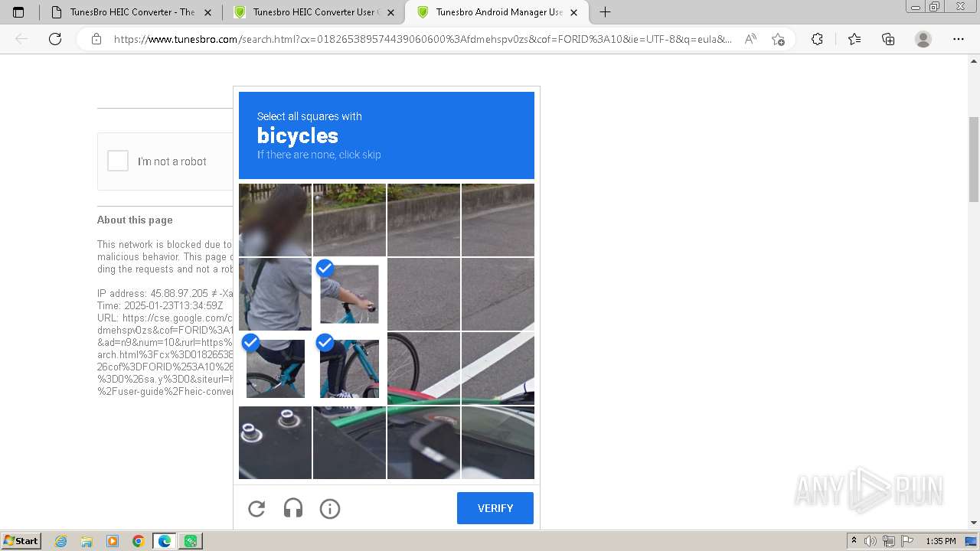The image size is (980, 551).
Task: Click the network tray icon
Action: pos(889,541)
